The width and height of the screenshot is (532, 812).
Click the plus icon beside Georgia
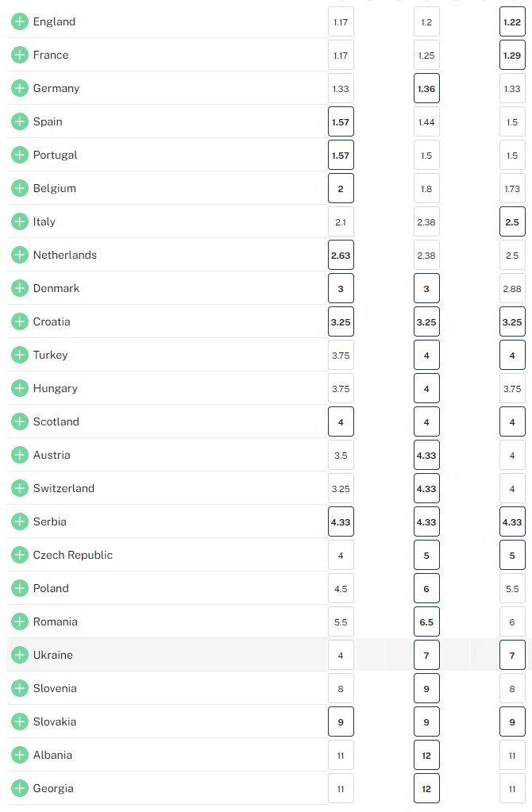coord(19,788)
